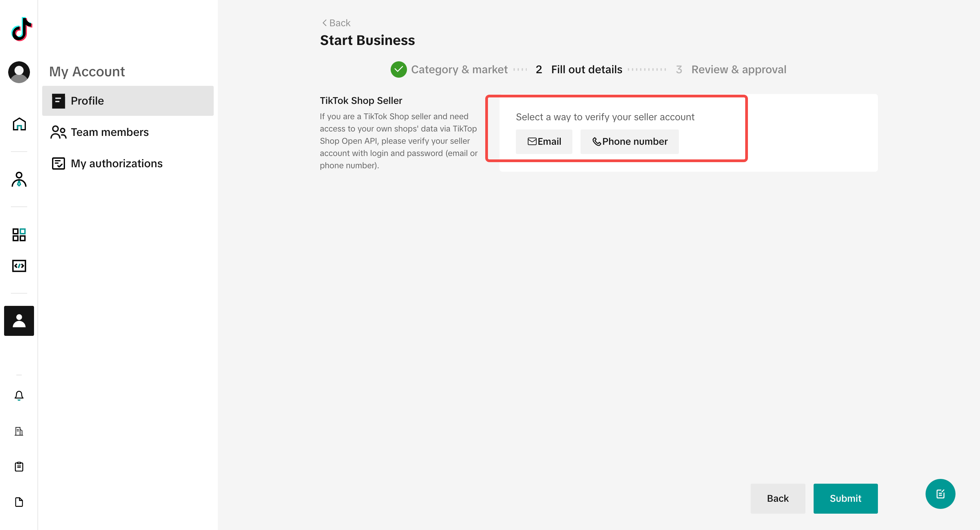
Task: Open the notifications bell icon
Action: click(x=19, y=395)
